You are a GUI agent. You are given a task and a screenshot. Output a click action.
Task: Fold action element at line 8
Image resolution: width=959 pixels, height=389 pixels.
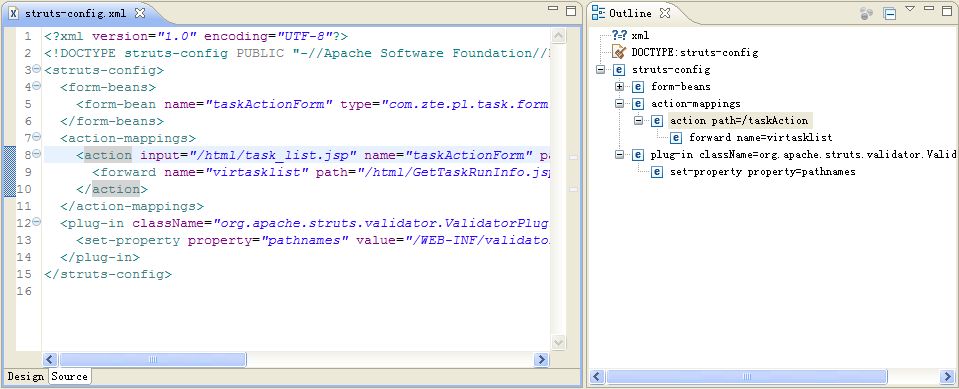[x=36, y=154]
